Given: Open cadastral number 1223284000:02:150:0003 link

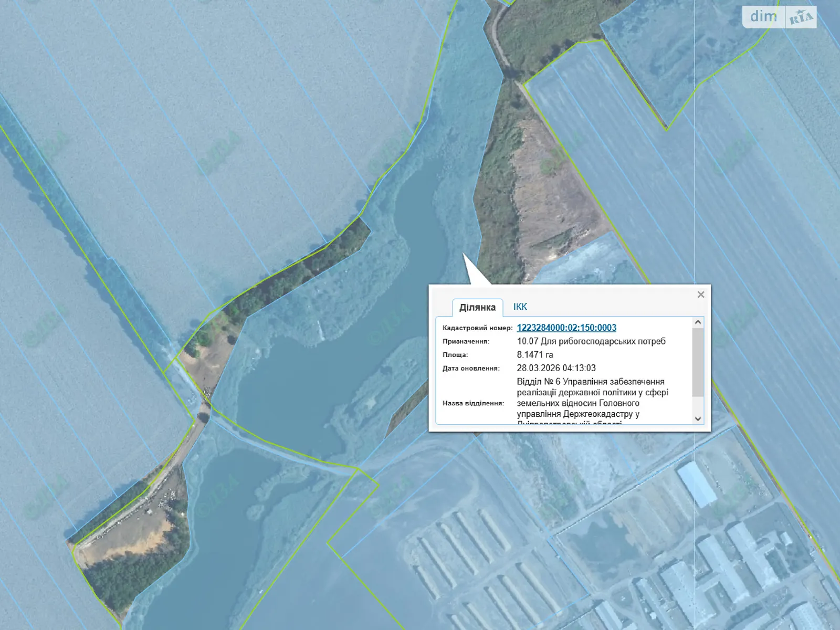Looking at the screenshot, I should tap(566, 328).
